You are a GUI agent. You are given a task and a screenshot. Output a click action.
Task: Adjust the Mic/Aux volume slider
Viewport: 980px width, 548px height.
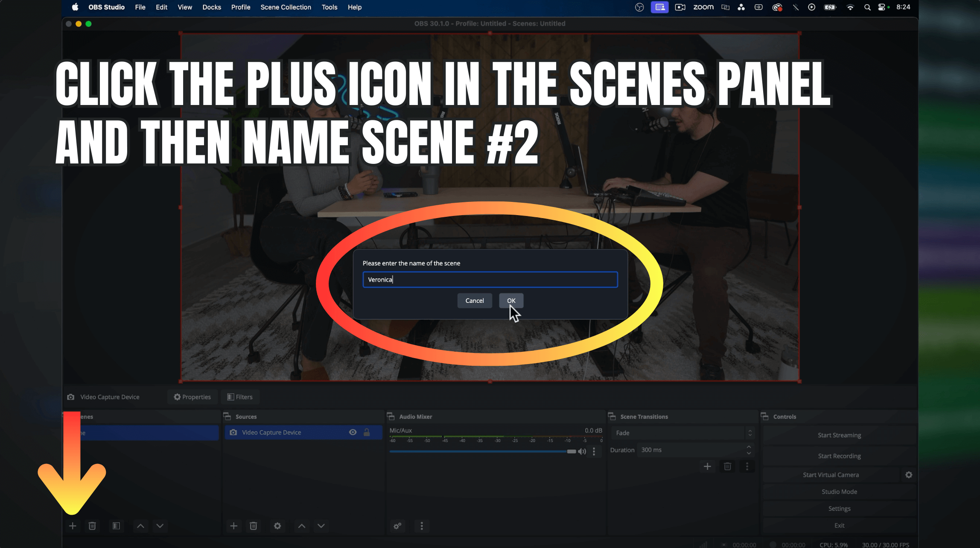[x=483, y=452]
